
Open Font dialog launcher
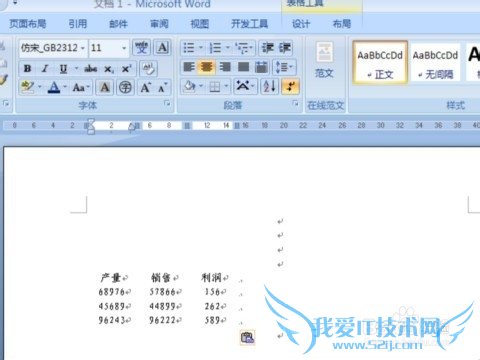pos(167,104)
